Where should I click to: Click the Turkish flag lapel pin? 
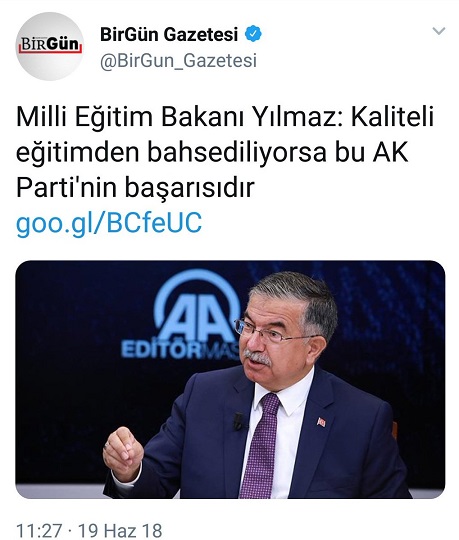tap(321, 422)
